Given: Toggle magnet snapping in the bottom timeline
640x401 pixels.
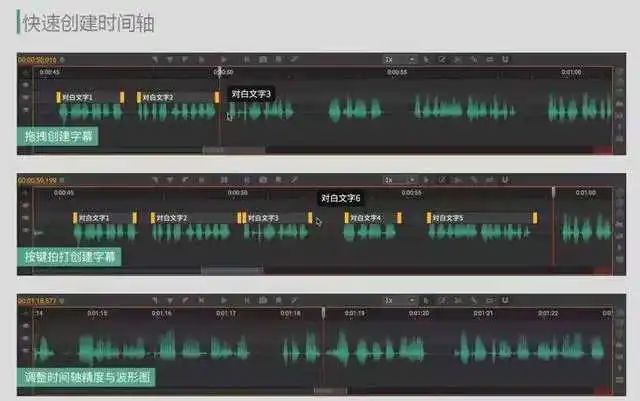Looking at the screenshot, I should [503, 300].
